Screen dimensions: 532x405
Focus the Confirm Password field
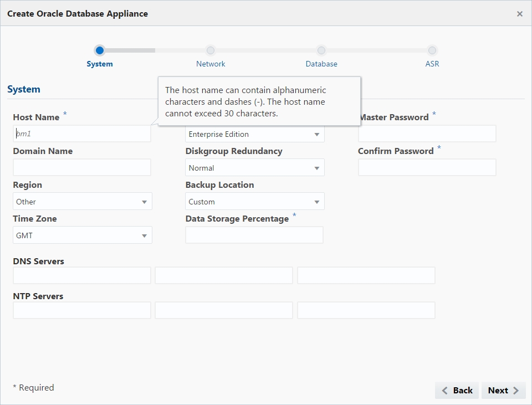tap(427, 167)
